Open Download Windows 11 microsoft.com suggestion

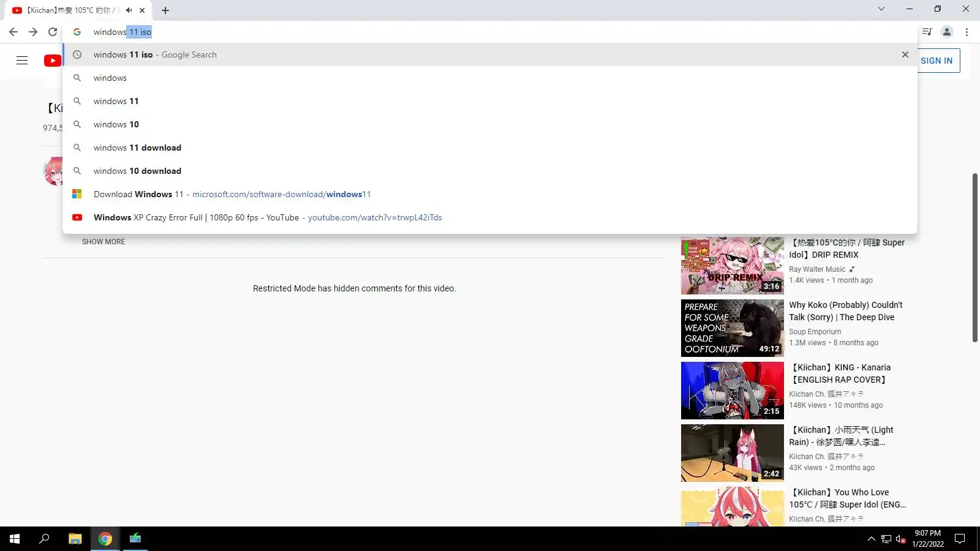tap(490, 194)
